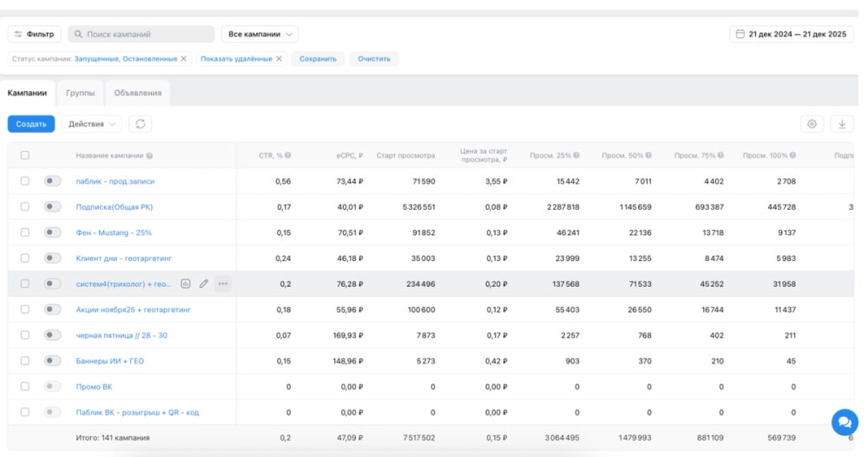The width and height of the screenshot is (868, 457).
Task: Toggle the switch for Акции ноября25 + геотаргетинг
Action: click(x=53, y=310)
